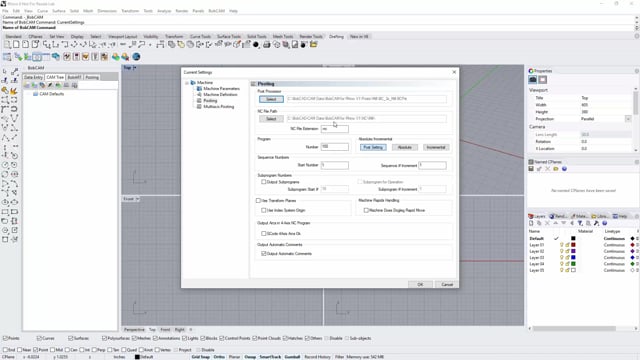
Task: Collapse the Machine tree node
Action: coord(187,83)
